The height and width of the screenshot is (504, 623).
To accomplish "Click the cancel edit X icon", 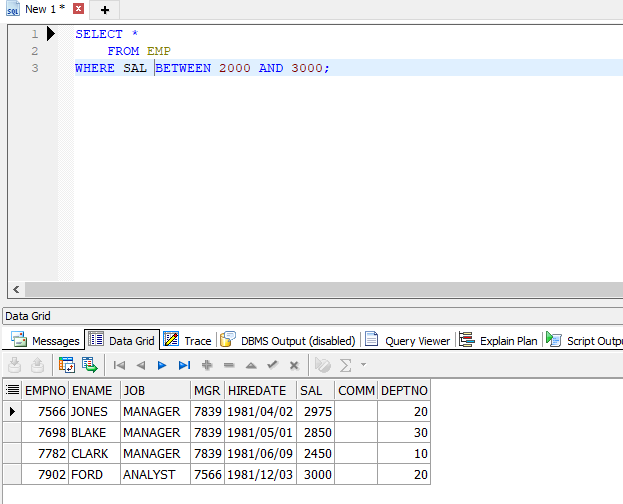I will pos(294,365).
